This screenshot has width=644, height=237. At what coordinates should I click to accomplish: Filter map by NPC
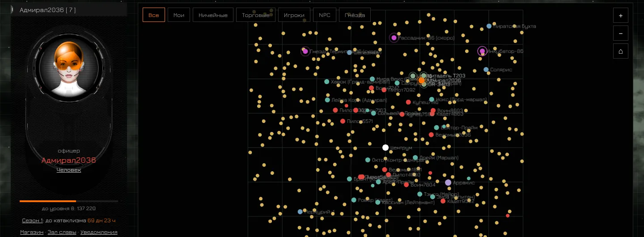point(325,15)
